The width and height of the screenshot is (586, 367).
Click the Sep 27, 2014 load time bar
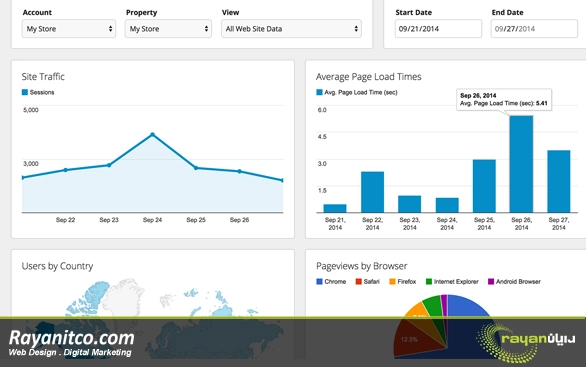pyautogui.click(x=559, y=181)
